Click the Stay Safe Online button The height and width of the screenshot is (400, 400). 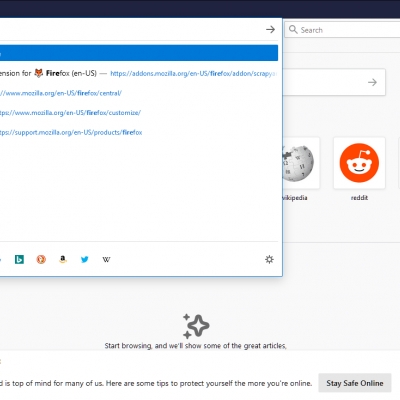coord(355,383)
